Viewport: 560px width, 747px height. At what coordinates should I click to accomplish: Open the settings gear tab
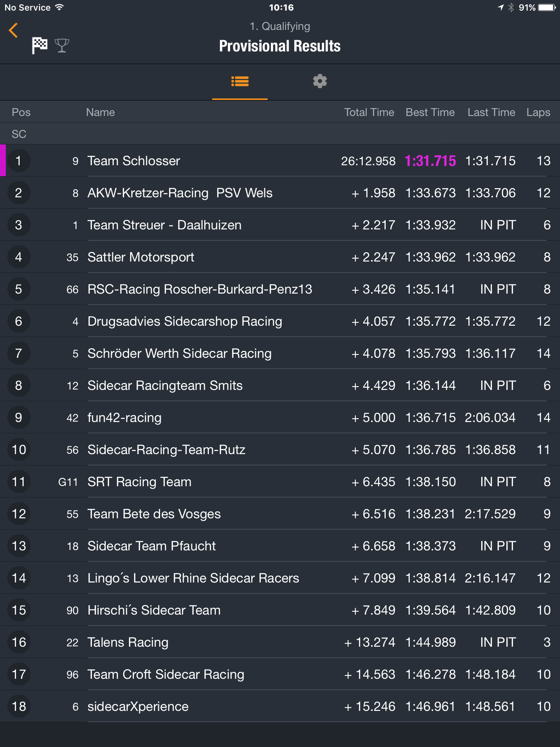coord(320,81)
